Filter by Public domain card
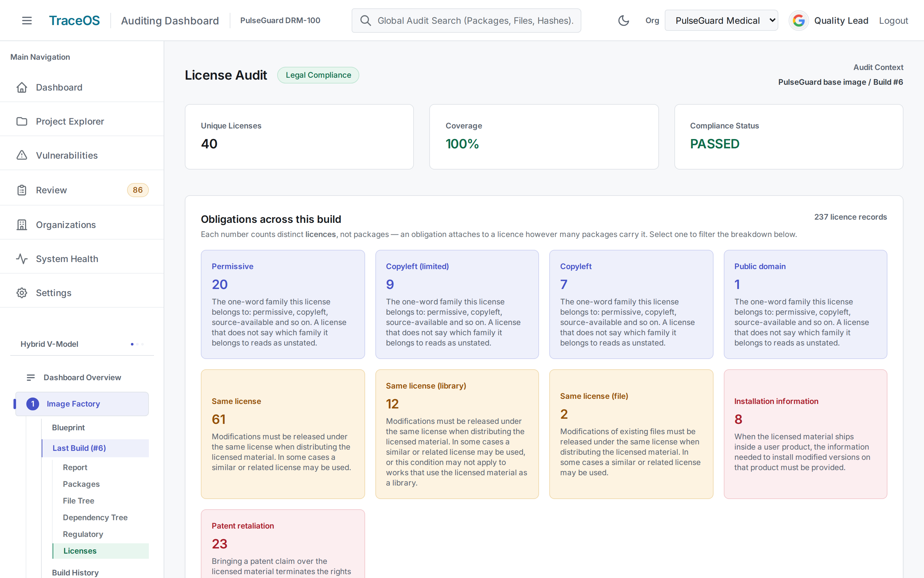The width and height of the screenshot is (924, 578). [x=805, y=304]
